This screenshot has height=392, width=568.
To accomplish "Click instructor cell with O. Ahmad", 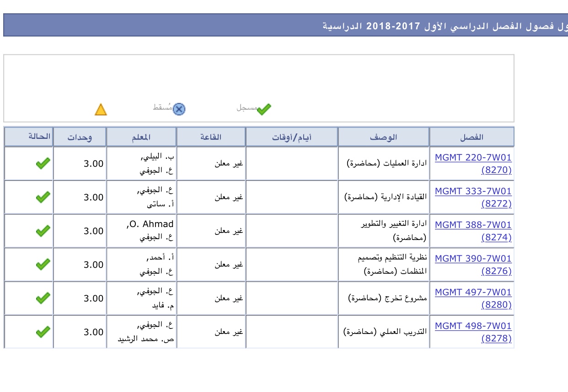I will point(141,231).
